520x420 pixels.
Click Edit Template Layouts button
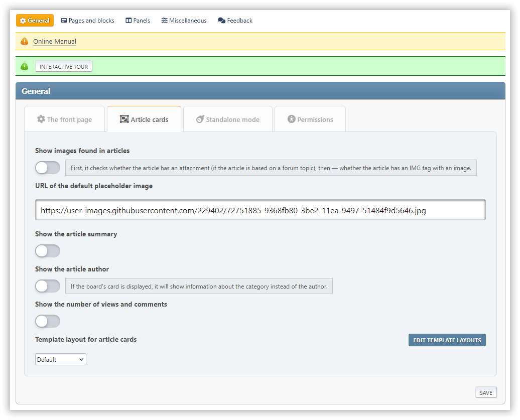pyautogui.click(x=447, y=340)
